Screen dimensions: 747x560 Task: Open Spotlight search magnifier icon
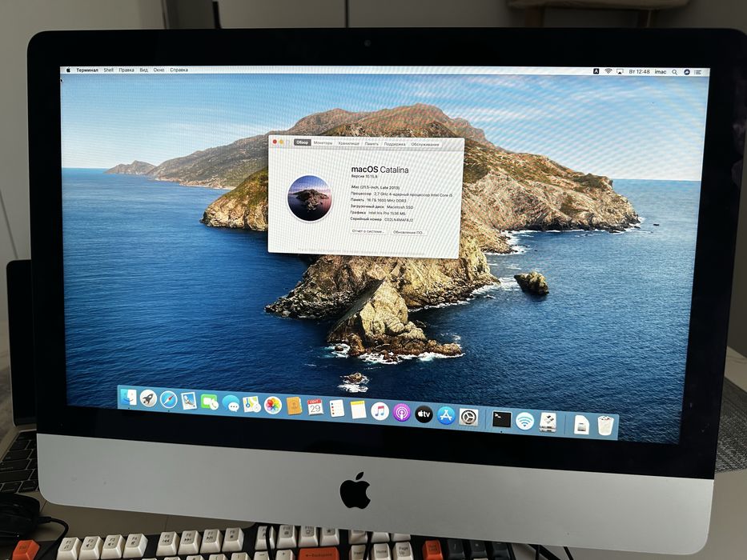coord(675,72)
